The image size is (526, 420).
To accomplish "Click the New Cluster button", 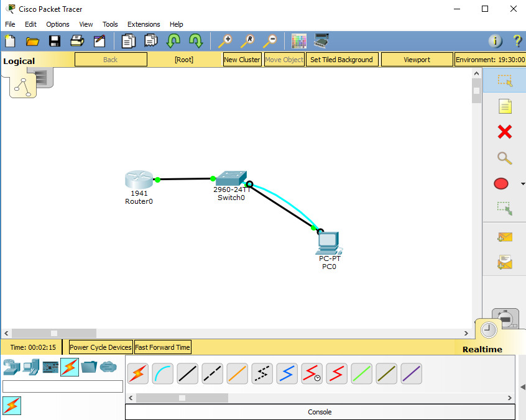I will 242,60.
